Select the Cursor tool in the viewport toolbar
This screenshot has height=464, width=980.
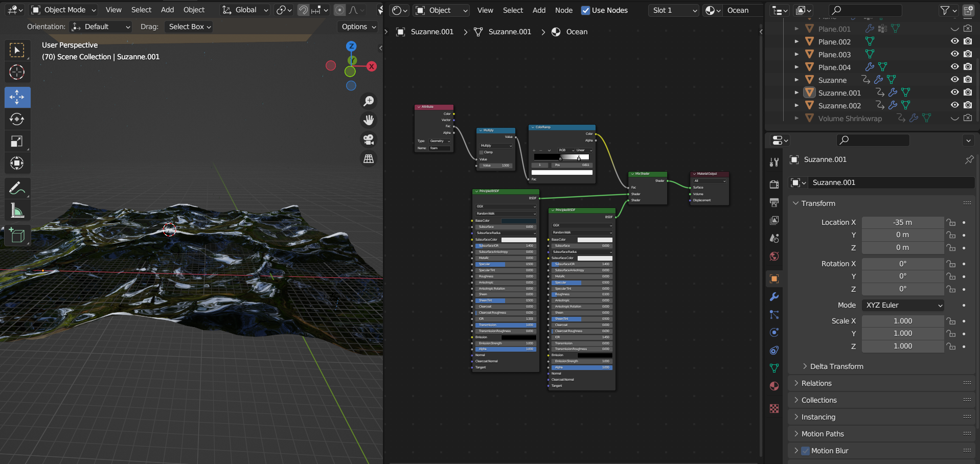tap(17, 73)
